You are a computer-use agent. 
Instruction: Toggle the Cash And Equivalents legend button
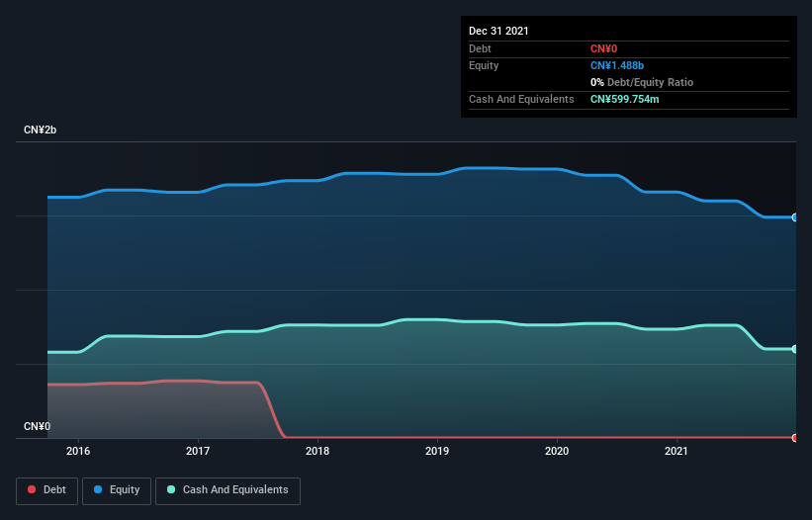click(x=227, y=490)
